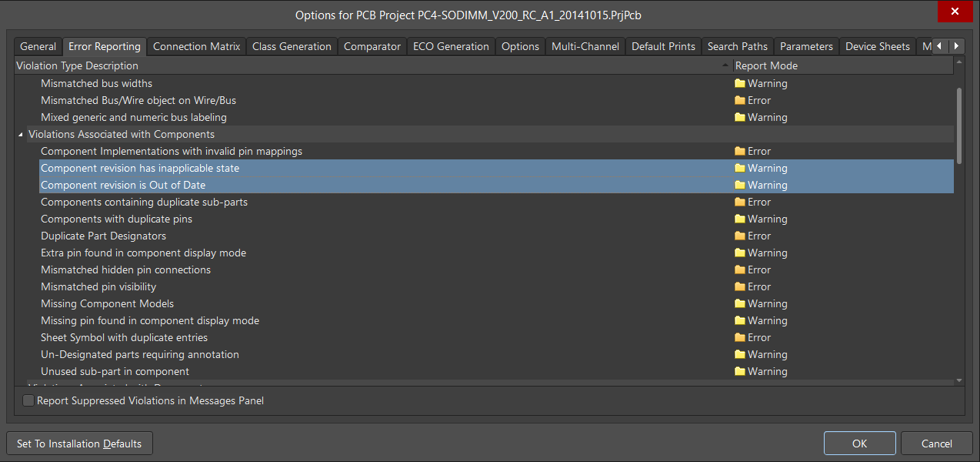Click Warning folder icon for Mismatched bus widths
980x462 pixels.
pos(738,82)
